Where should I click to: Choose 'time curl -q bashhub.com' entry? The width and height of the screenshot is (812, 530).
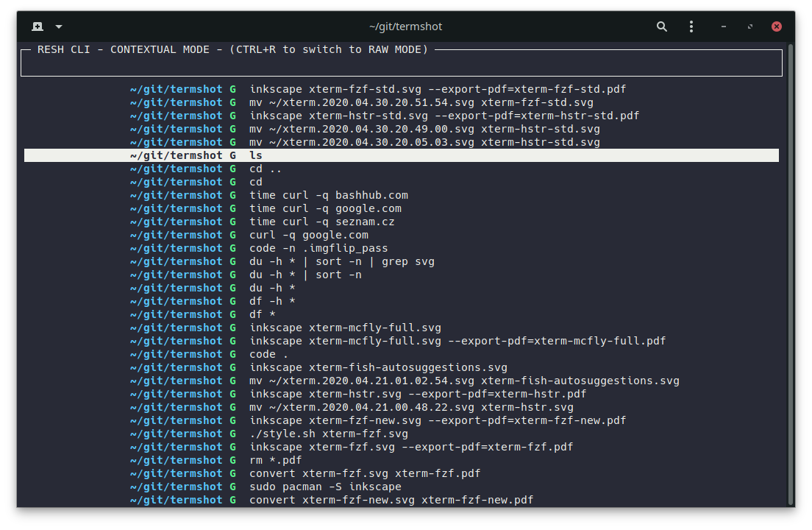point(328,195)
